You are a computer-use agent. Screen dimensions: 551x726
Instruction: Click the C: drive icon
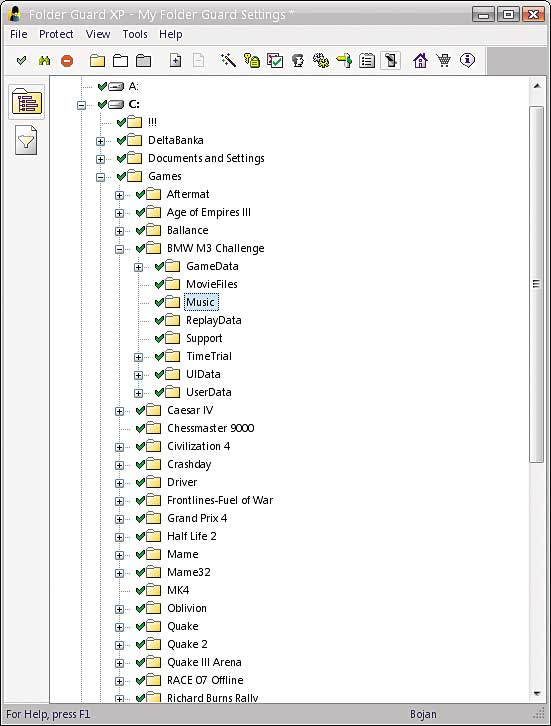click(x=116, y=105)
